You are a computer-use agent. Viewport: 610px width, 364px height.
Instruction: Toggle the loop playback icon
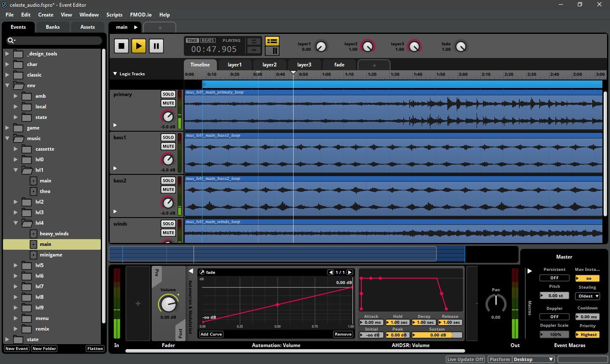(254, 41)
